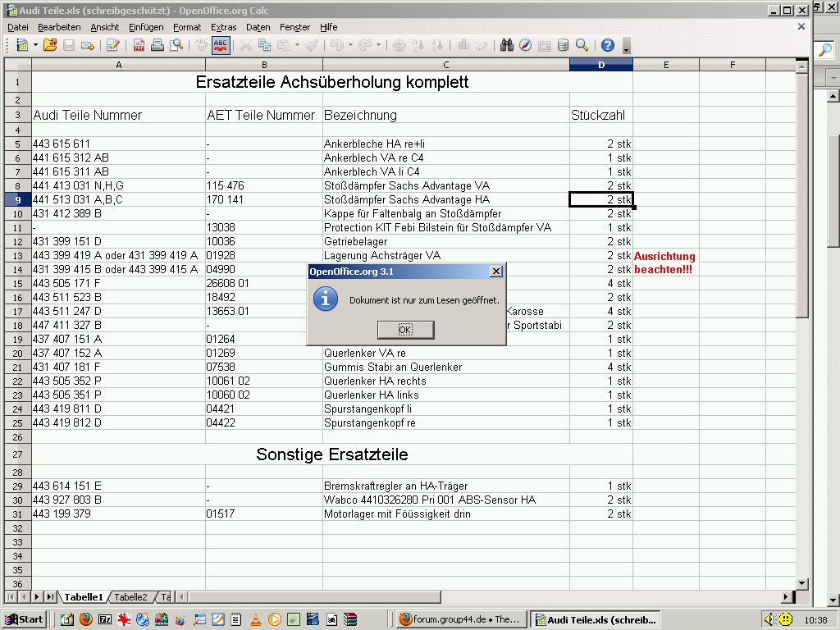Click the Export as PDF icon
The width and height of the screenshot is (840, 630).
click(139, 45)
